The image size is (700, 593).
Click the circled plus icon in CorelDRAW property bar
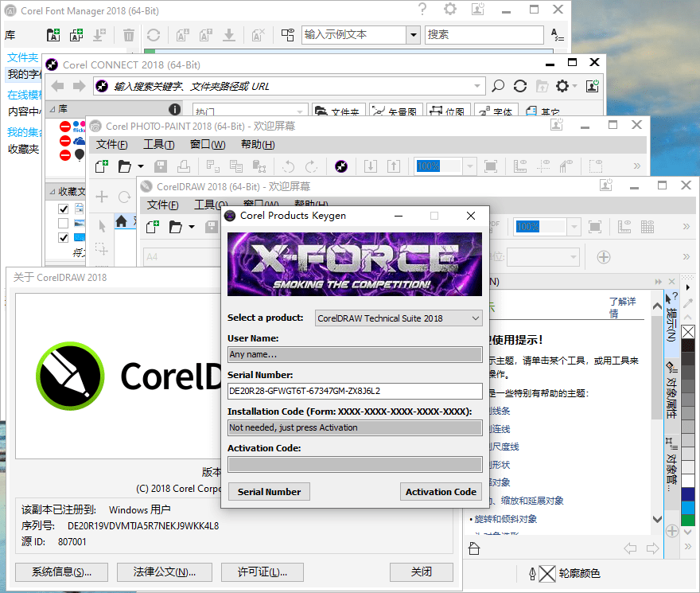604,257
